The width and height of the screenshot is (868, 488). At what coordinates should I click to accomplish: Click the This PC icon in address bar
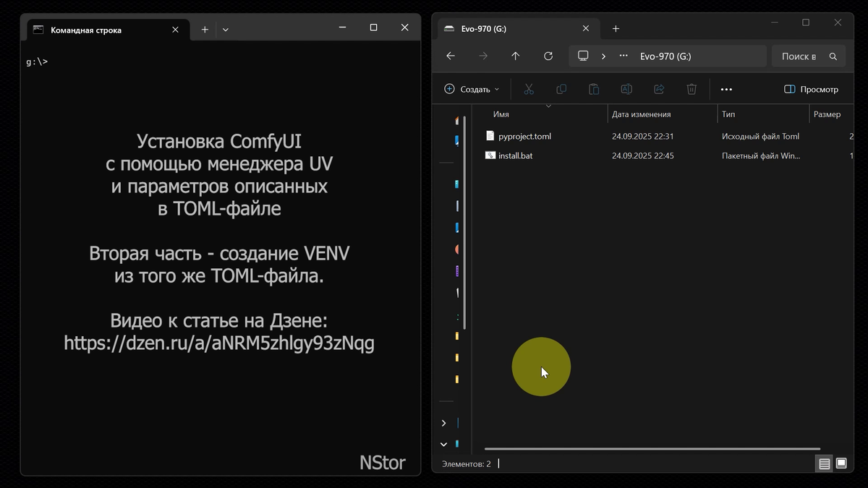tap(583, 56)
